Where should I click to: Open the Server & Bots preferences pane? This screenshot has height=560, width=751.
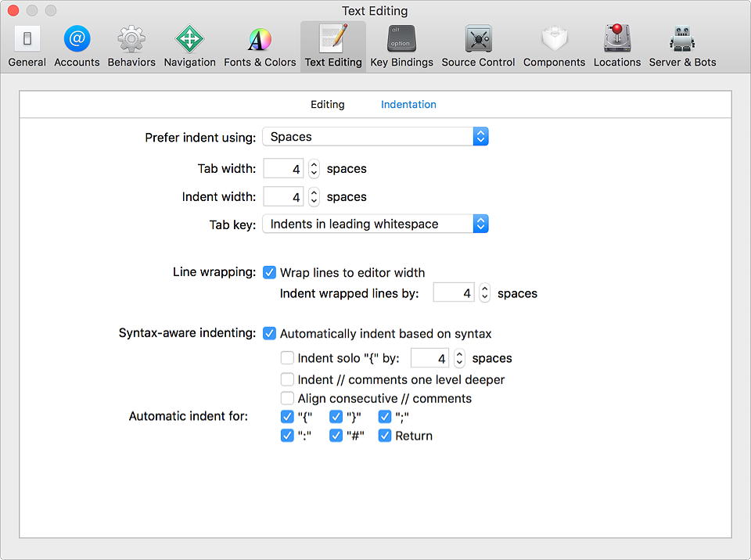coord(682,46)
